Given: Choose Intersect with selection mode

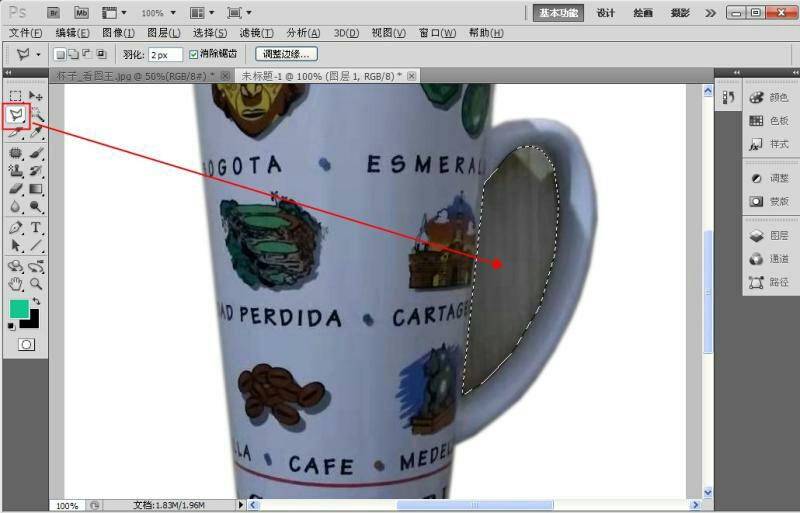Looking at the screenshot, I should tap(101, 54).
